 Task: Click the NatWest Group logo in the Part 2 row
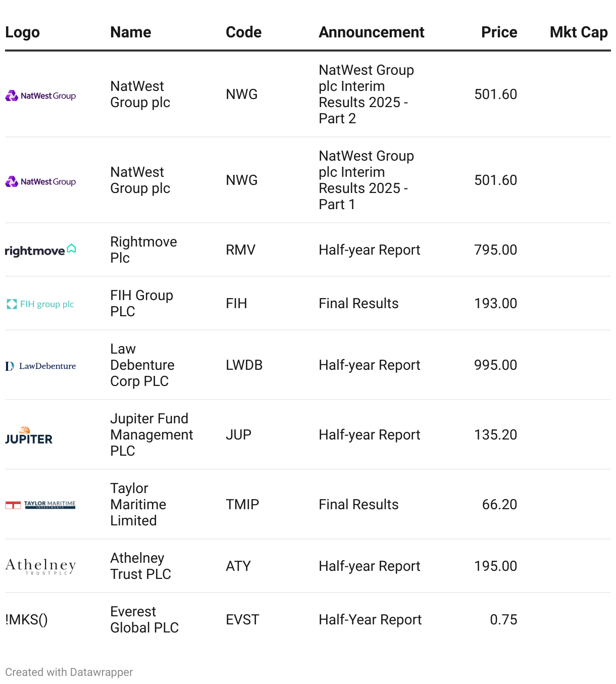click(x=40, y=95)
